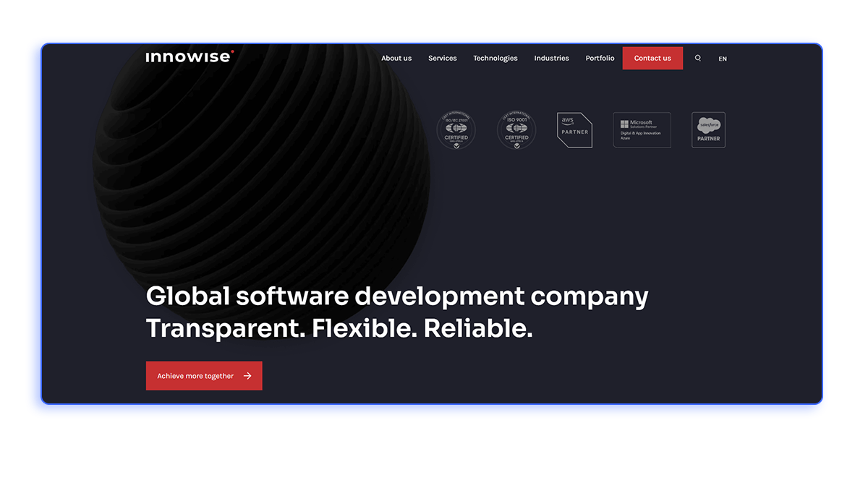Expand the Services menu
The image size is (868, 488).
pos(442,58)
